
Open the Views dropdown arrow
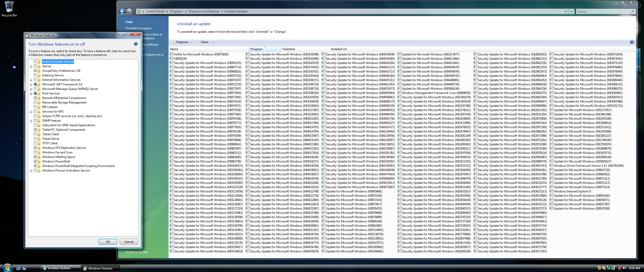tap(213, 42)
